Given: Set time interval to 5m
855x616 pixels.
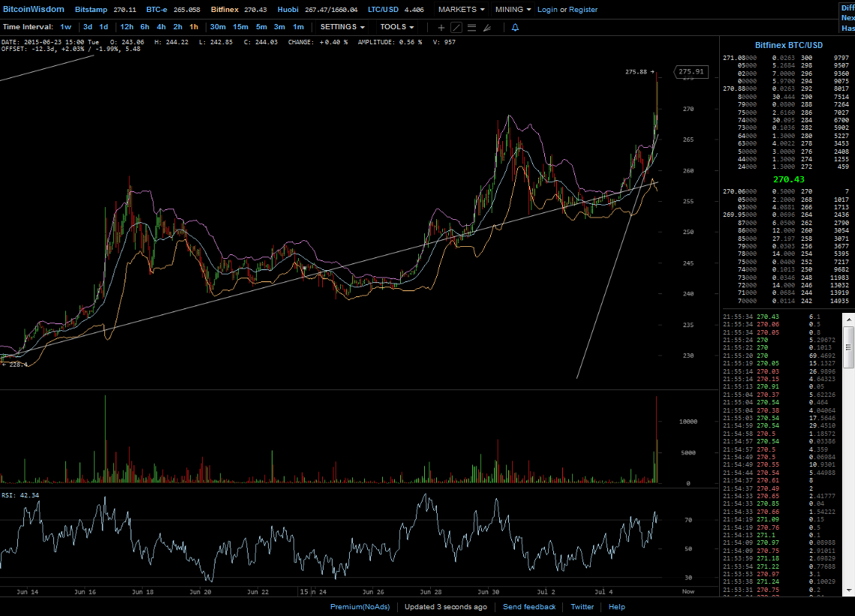Looking at the screenshot, I should [x=261, y=27].
